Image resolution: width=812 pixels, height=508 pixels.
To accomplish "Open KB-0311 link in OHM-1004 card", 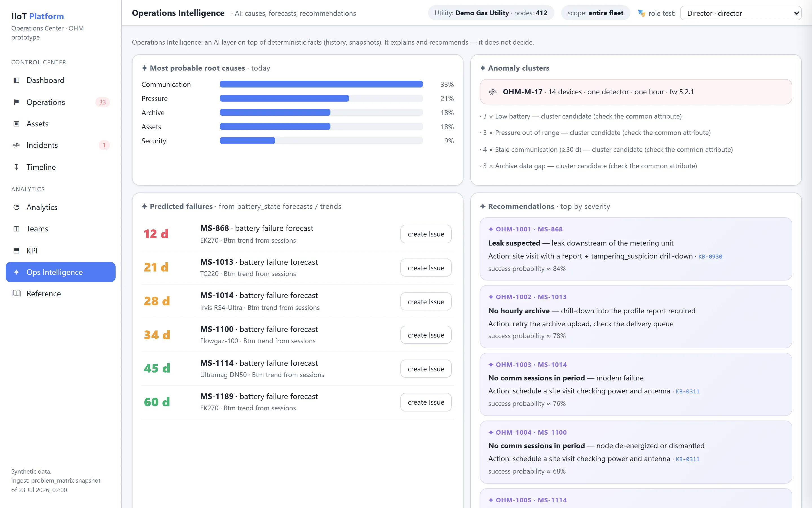I will (x=687, y=459).
